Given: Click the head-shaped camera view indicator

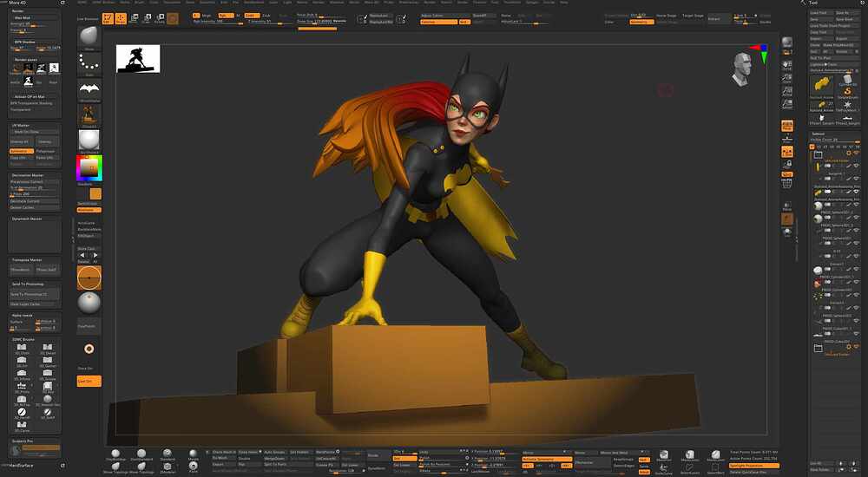Looking at the screenshot, I should pyautogui.click(x=741, y=69).
